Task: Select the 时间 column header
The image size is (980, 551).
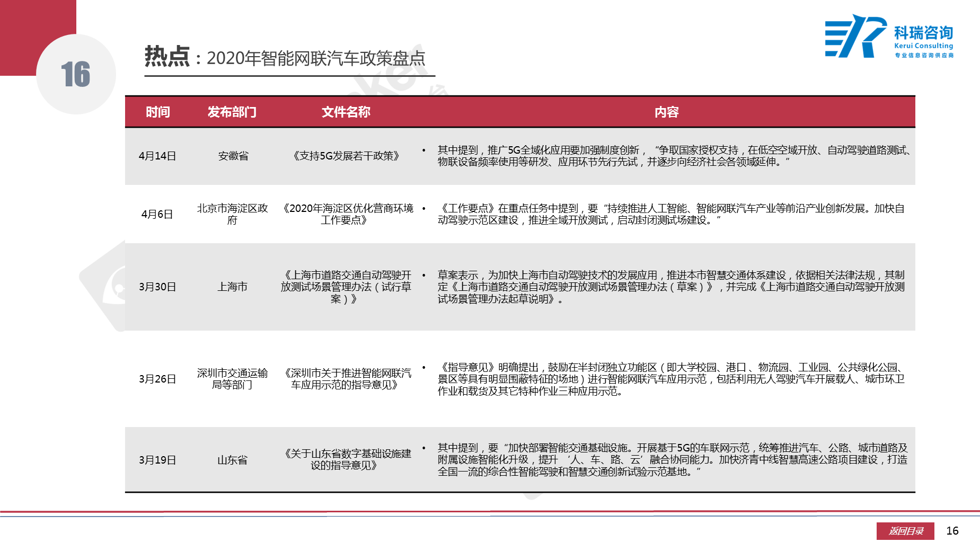Action: pyautogui.click(x=158, y=112)
